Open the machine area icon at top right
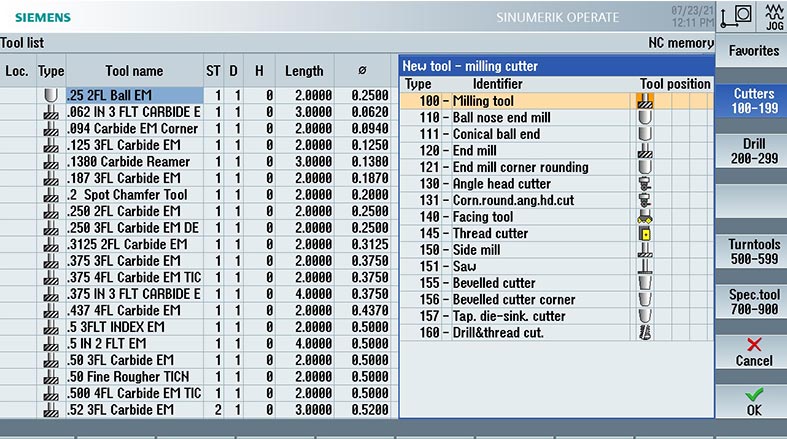Image resolution: width=787 pixels, height=439 pixels. pyautogui.click(x=736, y=16)
